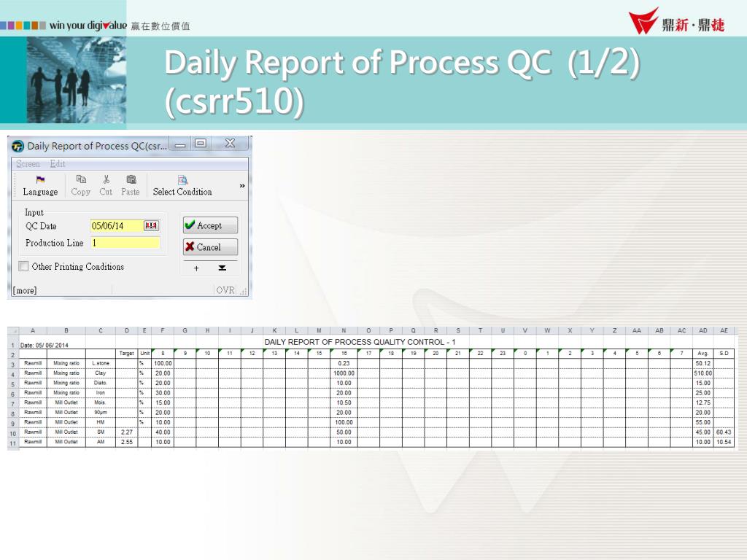Open Select Condition tool
The image size is (747, 560).
click(182, 186)
